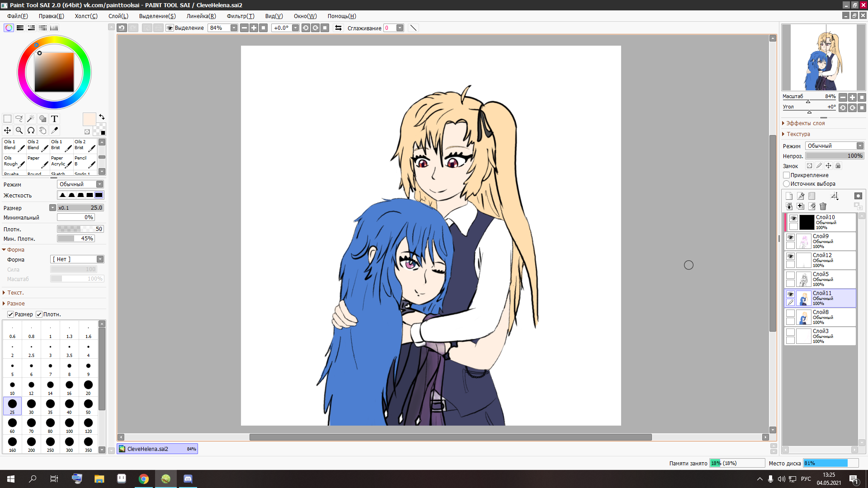Open the brush Режим blending dropdown
Screen dimensions: 868x488
tap(80, 184)
